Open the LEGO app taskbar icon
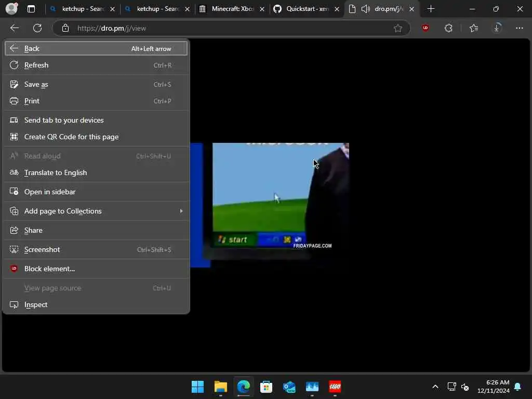The height and width of the screenshot is (399, 532). (x=335, y=387)
